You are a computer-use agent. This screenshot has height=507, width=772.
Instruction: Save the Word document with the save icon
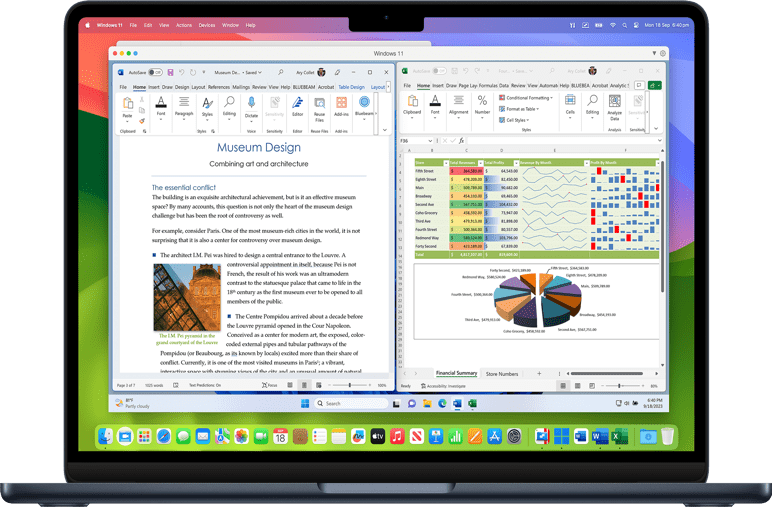pyautogui.click(x=170, y=72)
